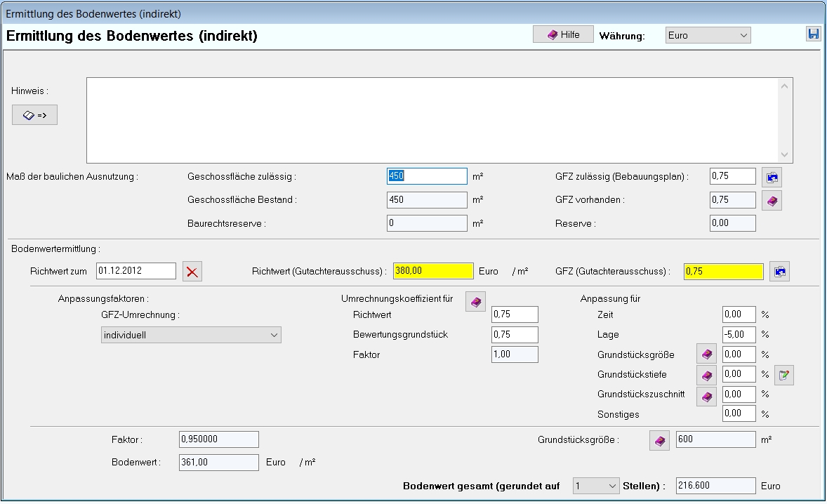This screenshot has width=827, height=504.
Task: Click Zeit adjustment percent field
Action: [739, 314]
